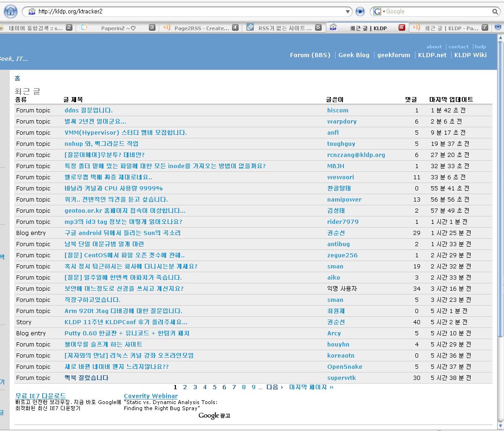Open the Coverity Webinar ad link
This screenshot has width=504, height=431.
click(x=151, y=396)
